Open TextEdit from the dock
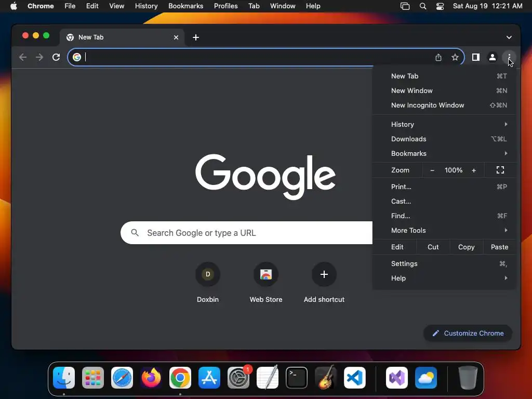Screen dimensions: 532x399 click(x=268, y=378)
